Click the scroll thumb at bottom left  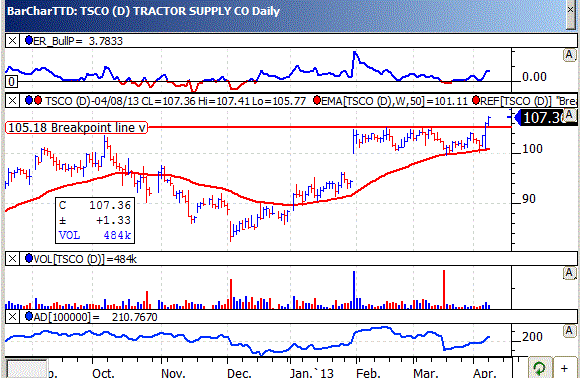(27, 369)
